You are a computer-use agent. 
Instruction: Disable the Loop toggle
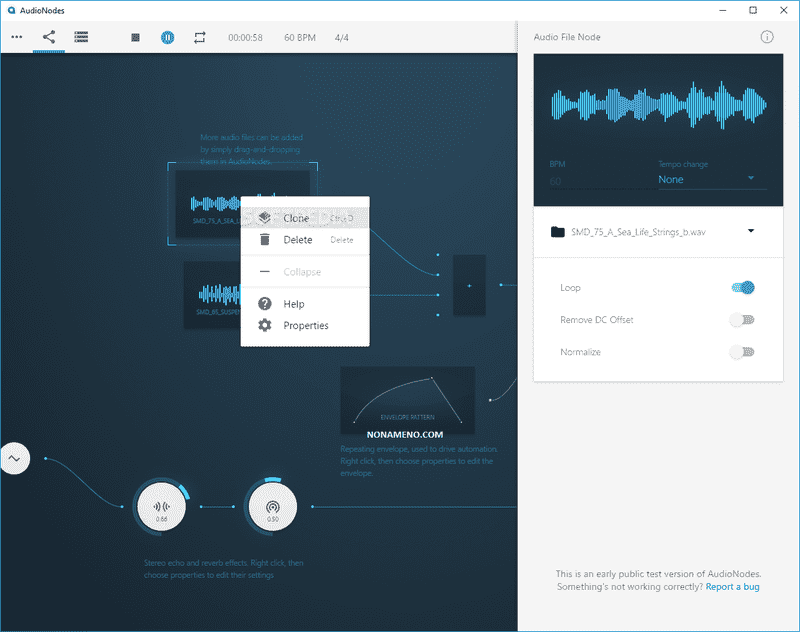point(741,288)
